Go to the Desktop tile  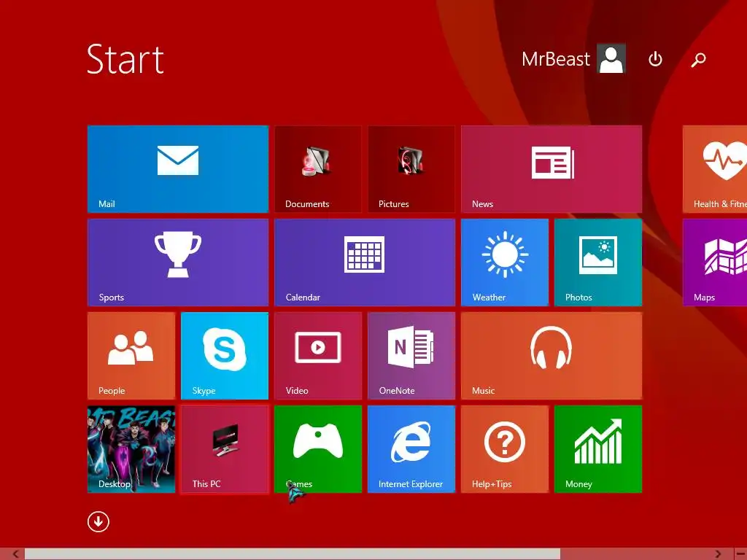[131, 449]
